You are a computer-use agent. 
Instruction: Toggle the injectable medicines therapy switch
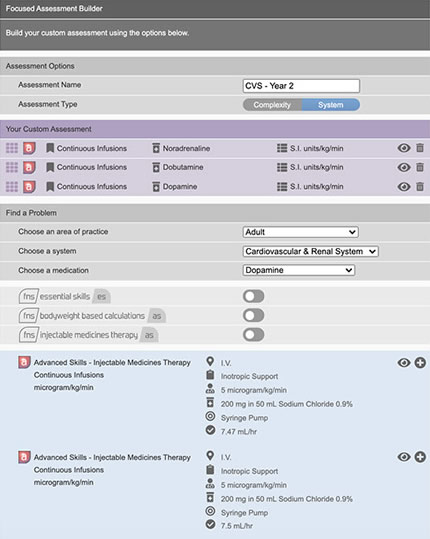(254, 335)
